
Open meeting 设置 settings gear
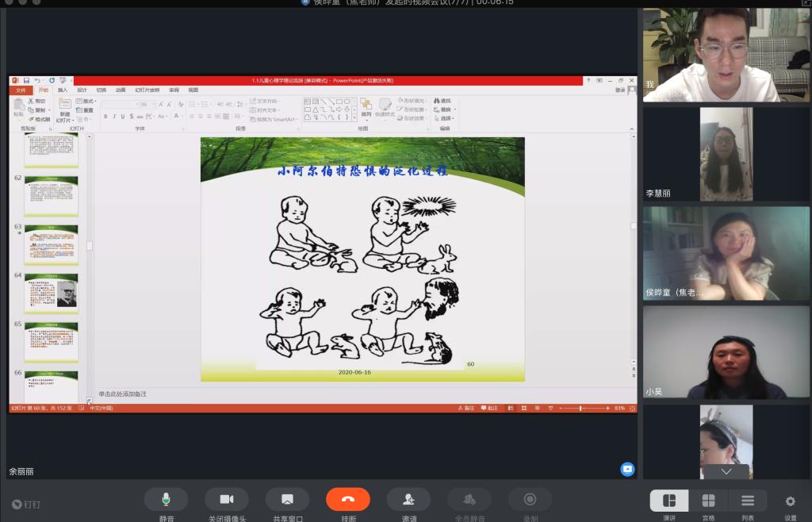pyautogui.click(x=790, y=501)
